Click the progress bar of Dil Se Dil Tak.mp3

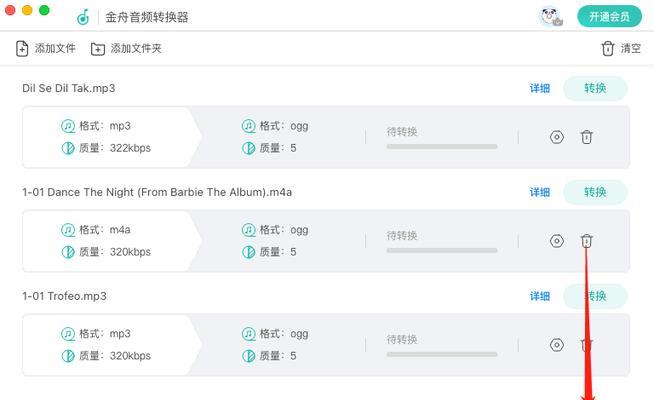[442, 146]
